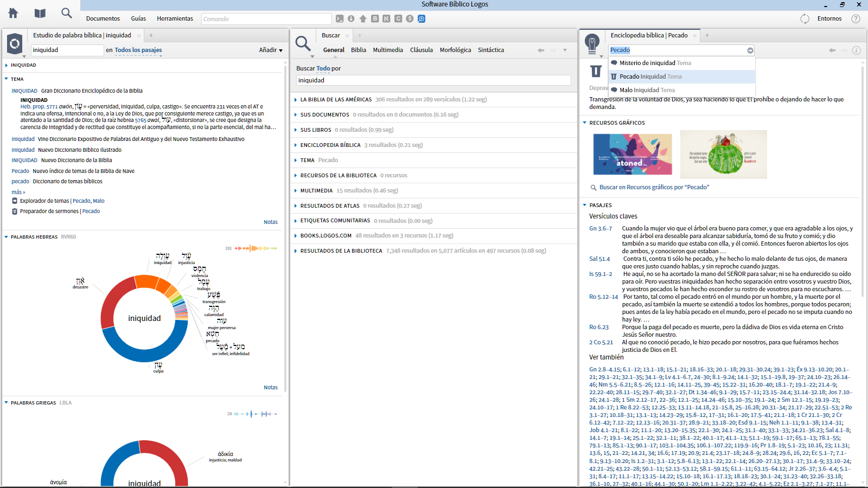Image resolution: width=868 pixels, height=488 pixels.
Task: Switch to the Sintáctica search type
Action: pyautogui.click(x=491, y=50)
